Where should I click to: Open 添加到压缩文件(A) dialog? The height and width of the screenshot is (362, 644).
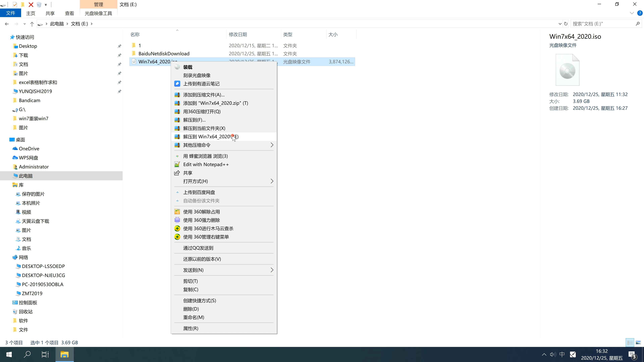coord(203,94)
